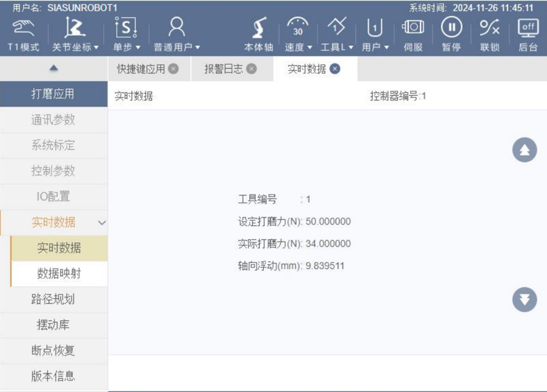Click the 联锁 interlock icon
This screenshot has width=547, height=392.
tap(490, 28)
